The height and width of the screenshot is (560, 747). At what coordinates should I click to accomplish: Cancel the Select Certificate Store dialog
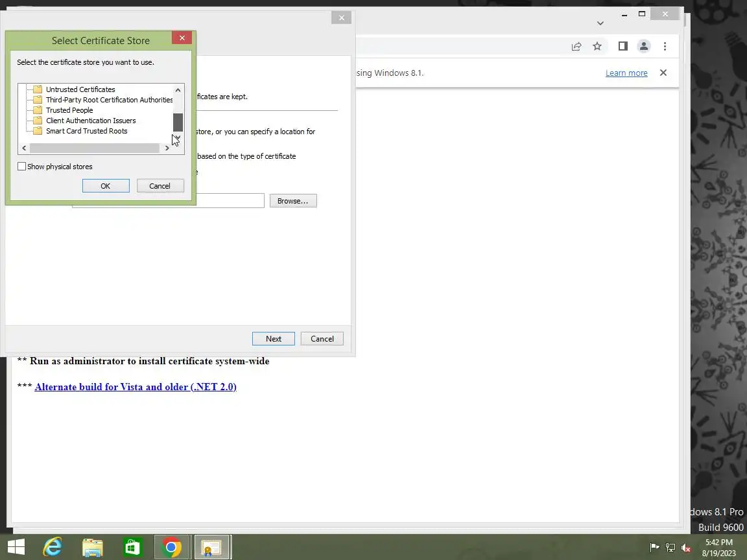[160, 186]
